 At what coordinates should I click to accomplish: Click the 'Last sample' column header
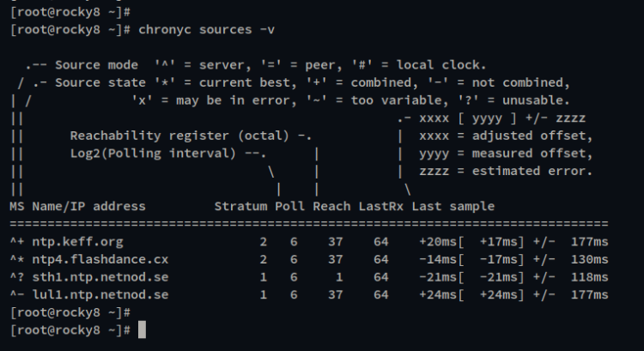(x=453, y=206)
